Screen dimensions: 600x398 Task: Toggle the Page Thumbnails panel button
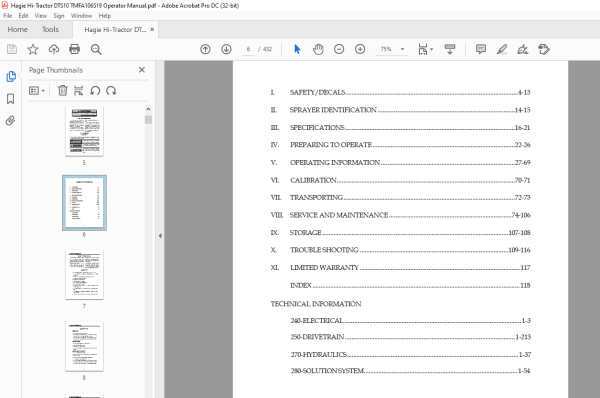pos(11,77)
